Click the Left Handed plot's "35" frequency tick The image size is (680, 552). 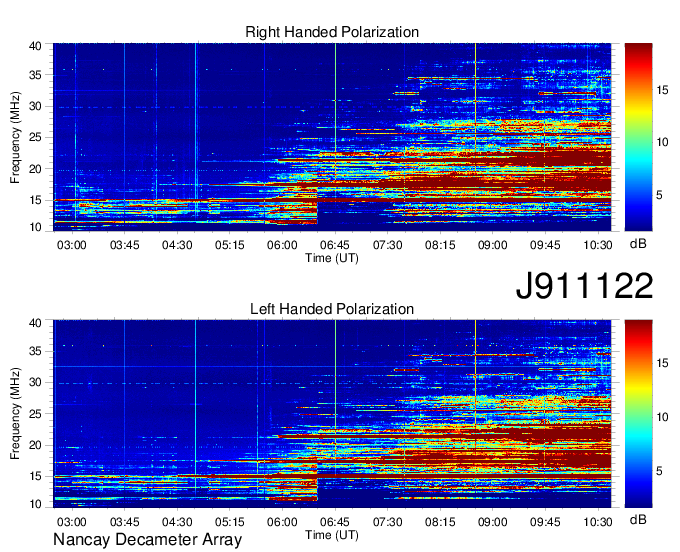(35, 351)
